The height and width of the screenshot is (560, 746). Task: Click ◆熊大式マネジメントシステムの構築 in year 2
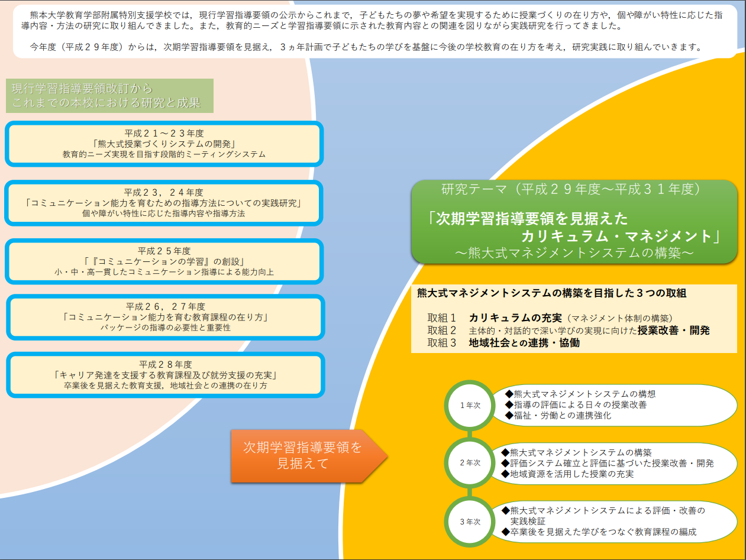(576, 452)
